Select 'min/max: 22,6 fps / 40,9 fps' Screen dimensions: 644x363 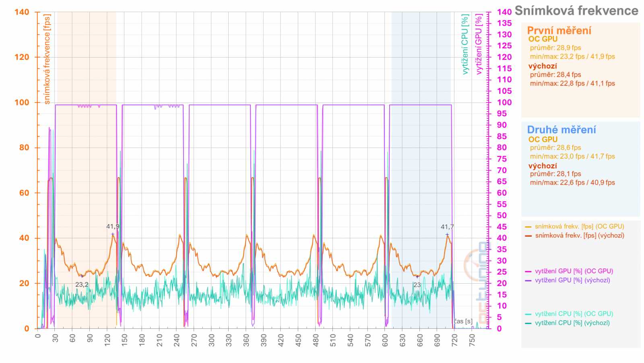tap(572, 183)
